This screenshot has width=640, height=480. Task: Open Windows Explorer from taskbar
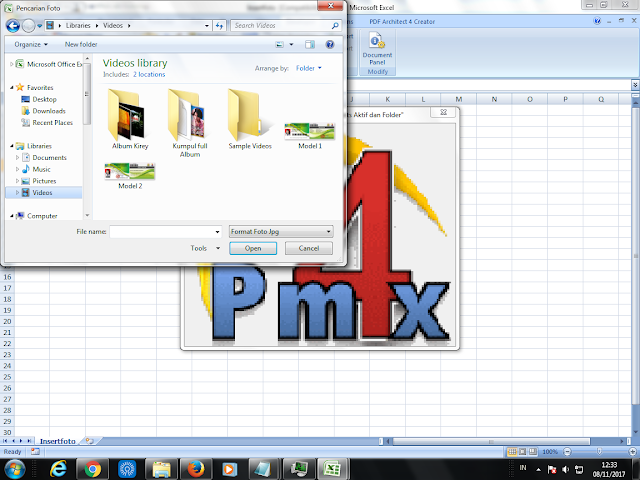click(162, 469)
